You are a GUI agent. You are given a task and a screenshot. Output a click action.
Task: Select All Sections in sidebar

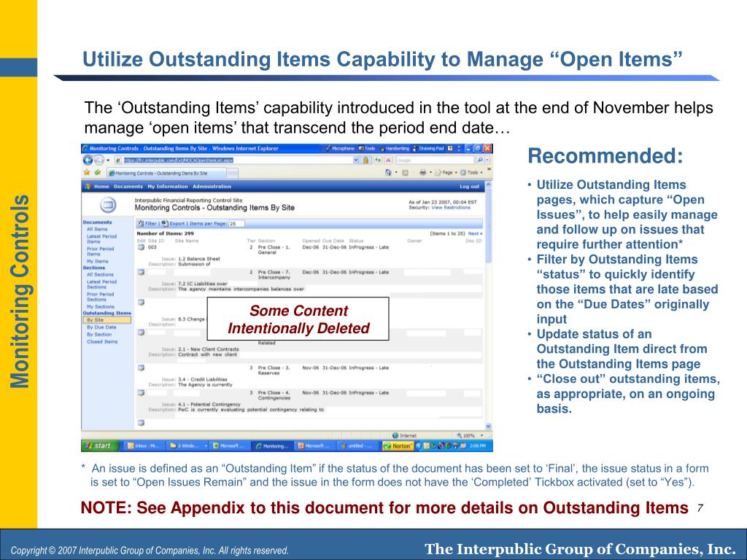[100, 275]
